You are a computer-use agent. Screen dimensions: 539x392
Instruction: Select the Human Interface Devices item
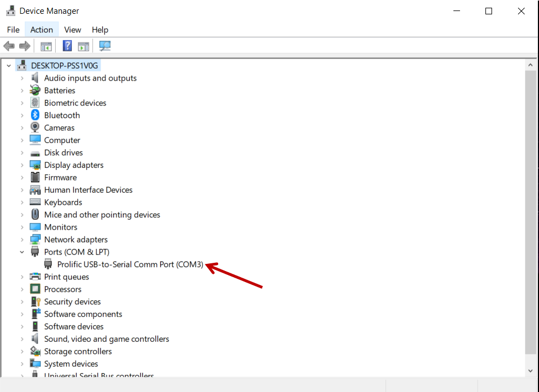pos(88,190)
